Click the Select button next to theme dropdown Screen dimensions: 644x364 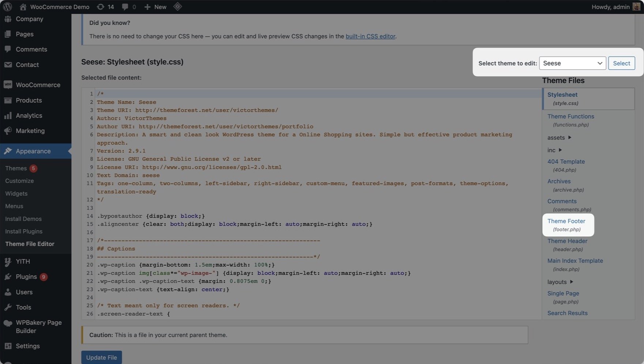621,63
